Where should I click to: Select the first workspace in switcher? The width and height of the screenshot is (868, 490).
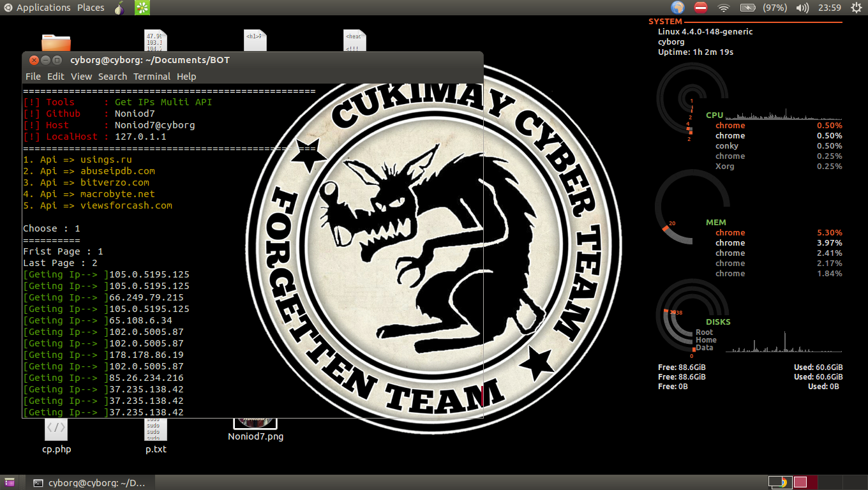tap(779, 482)
